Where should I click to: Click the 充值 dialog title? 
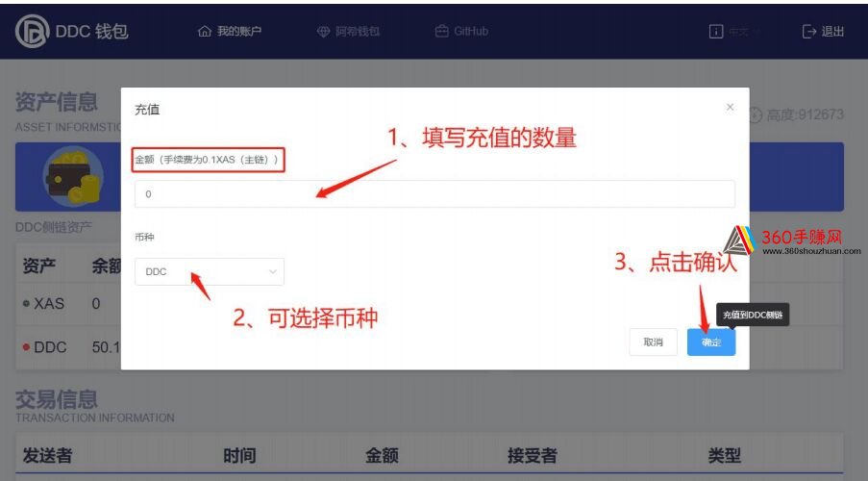[147, 109]
